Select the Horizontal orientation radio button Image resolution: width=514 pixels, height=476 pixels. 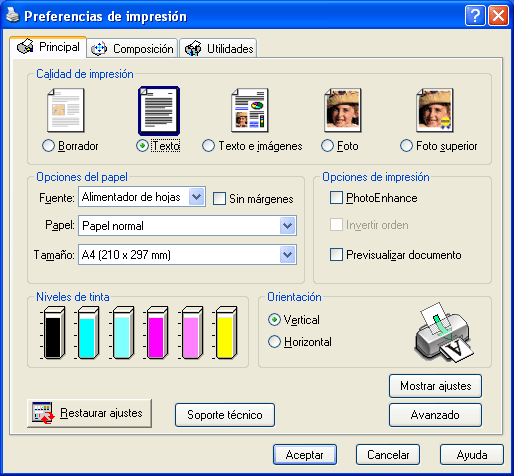click(274, 342)
